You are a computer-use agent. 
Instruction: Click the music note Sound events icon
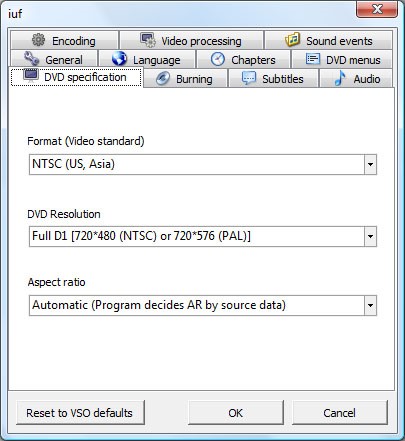tap(293, 40)
